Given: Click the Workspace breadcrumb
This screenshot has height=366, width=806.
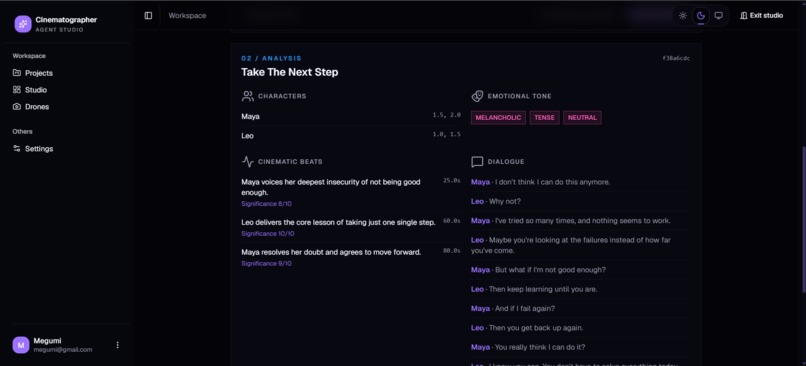Looking at the screenshot, I should [x=187, y=15].
